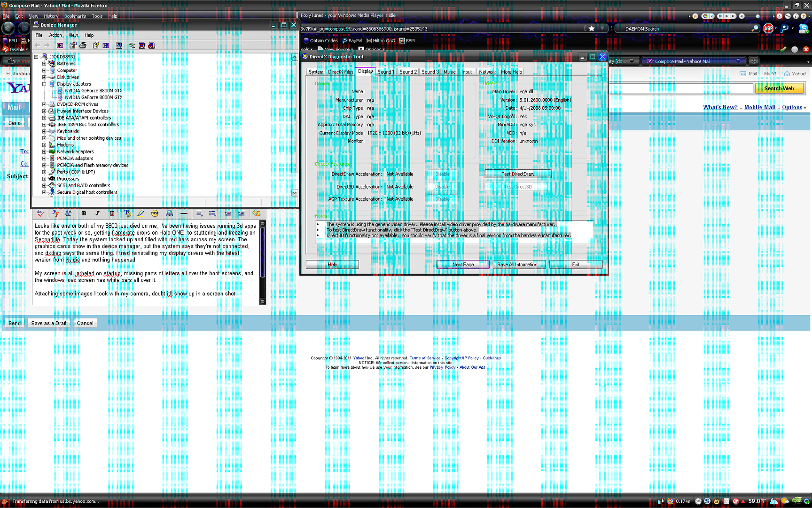Screen dimensions: 812x508
Task: Open the What's New link
Action: click(x=720, y=107)
